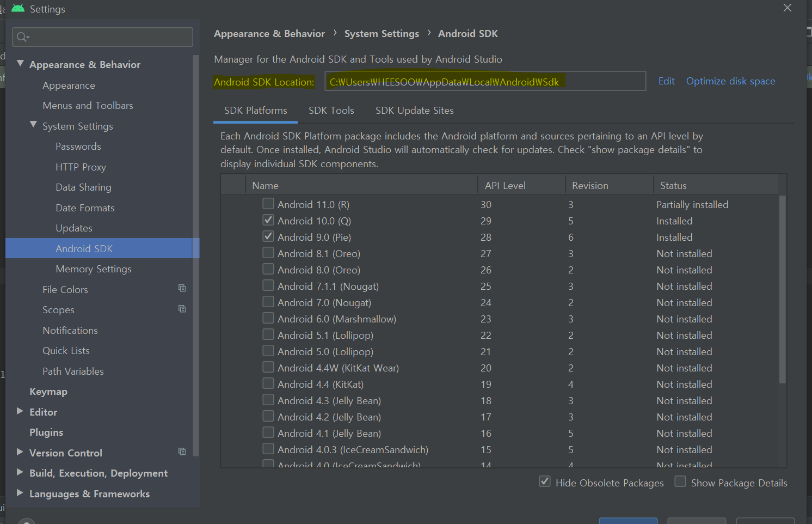Select the Android 5.0 (Lollipop) row name
This screenshot has height=524, width=812.
(x=325, y=352)
